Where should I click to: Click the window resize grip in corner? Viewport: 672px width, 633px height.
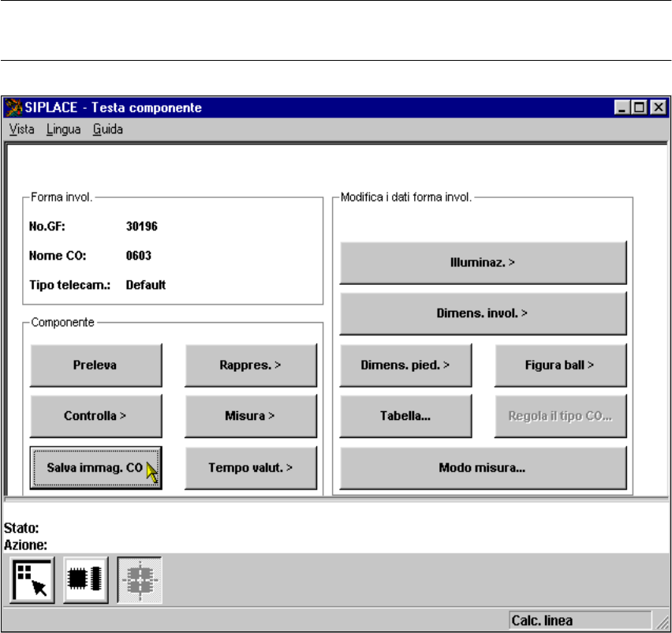click(x=662, y=623)
